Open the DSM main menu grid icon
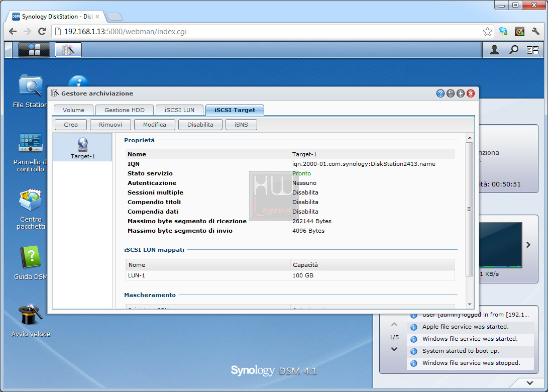548x392 pixels. tap(34, 50)
